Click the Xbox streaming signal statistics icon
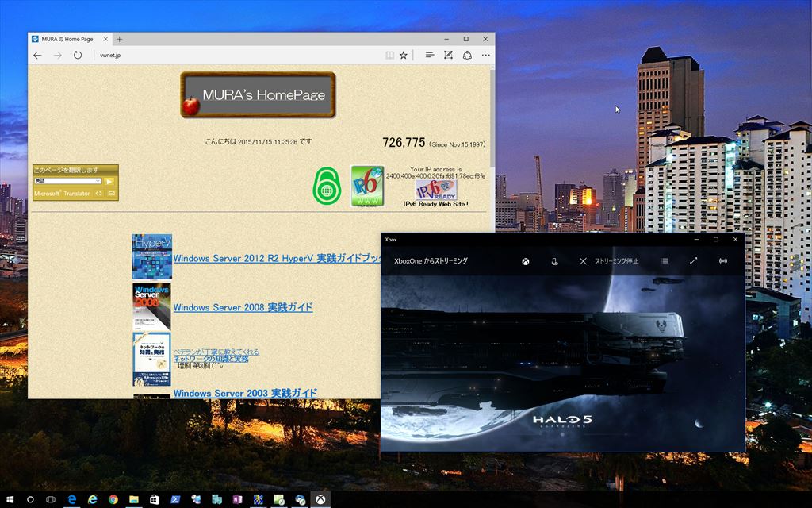 click(723, 260)
